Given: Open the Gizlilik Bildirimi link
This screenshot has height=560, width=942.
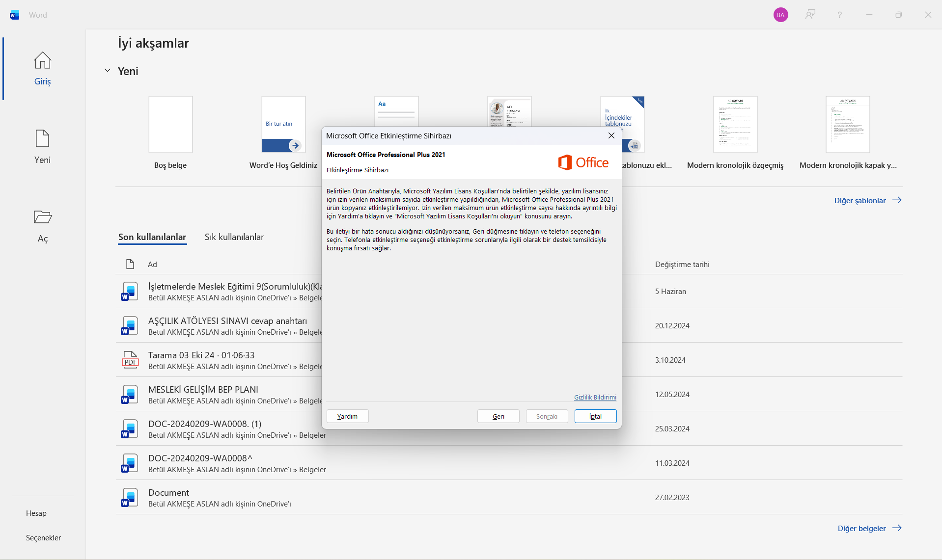Looking at the screenshot, I should [x=595, y=398].
